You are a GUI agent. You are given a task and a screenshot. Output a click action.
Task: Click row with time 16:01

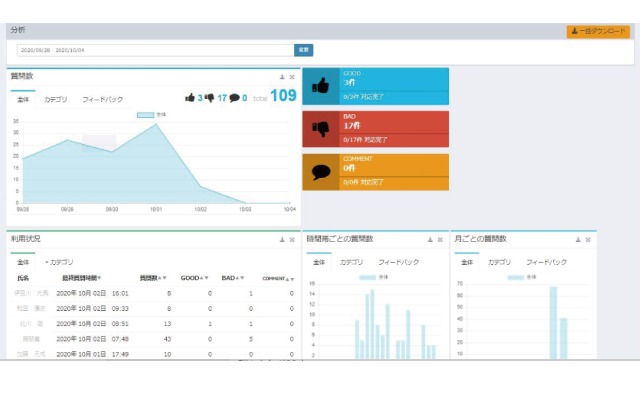pos(153,293)
